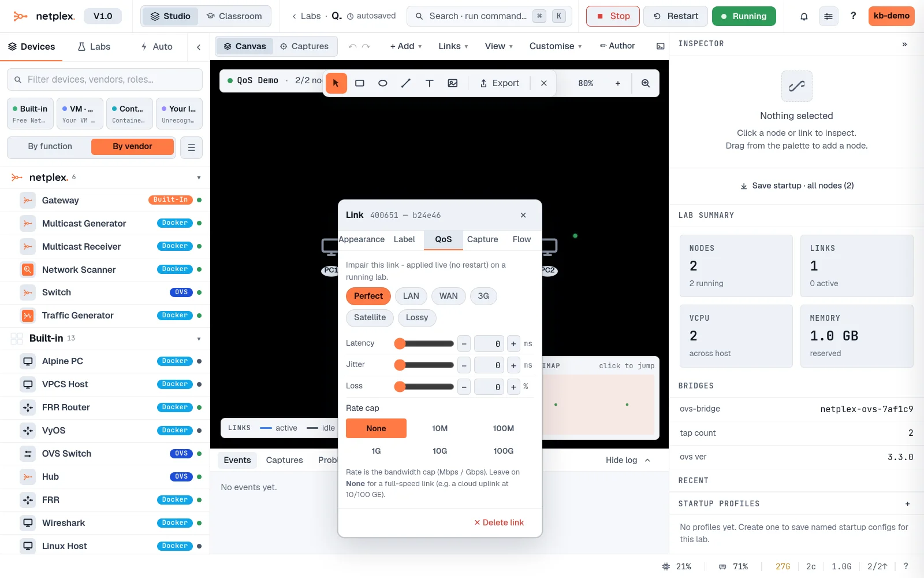
Task: Open the help question mark in top bar
Action: tap(853, 16)
